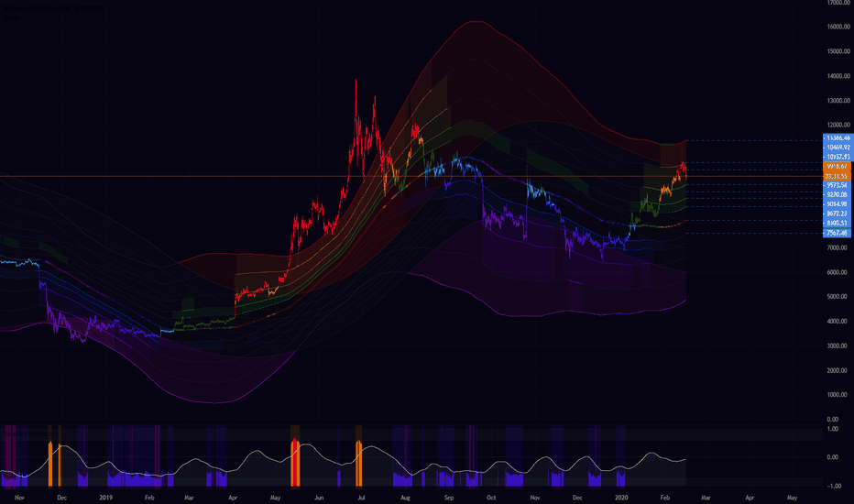The image size is (854, 504).
Task: Click the -1.00 oscillator scale label
Action: pos(833,486)
